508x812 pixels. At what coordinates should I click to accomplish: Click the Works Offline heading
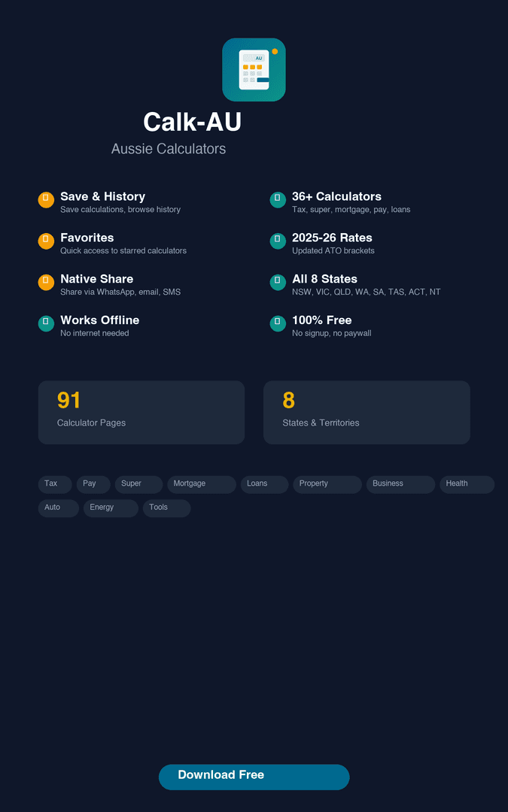tap(99, 320)
